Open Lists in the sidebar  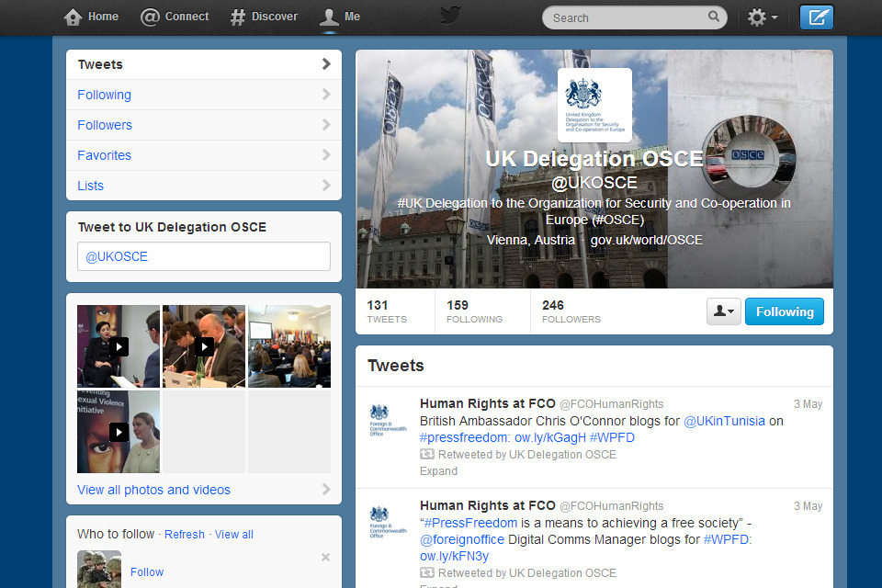pos(204,186)
